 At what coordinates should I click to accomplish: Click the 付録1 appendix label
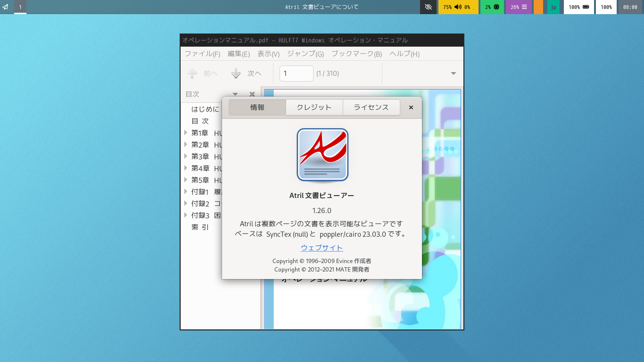click(200, 192)
